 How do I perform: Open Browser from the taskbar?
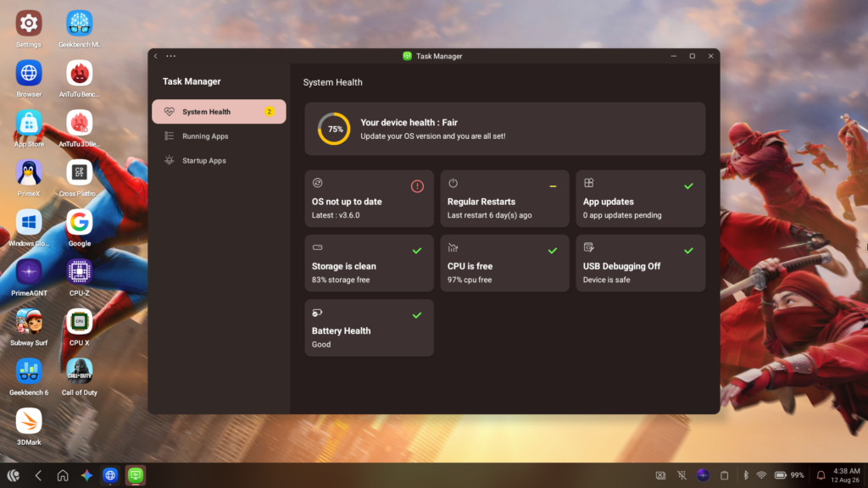coord(110,475)
